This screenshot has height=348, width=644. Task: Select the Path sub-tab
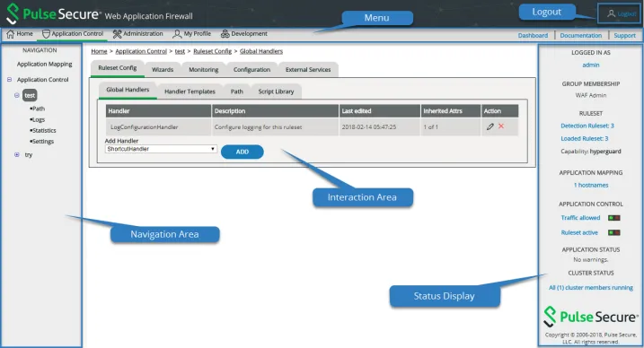[x=236, y=91]
